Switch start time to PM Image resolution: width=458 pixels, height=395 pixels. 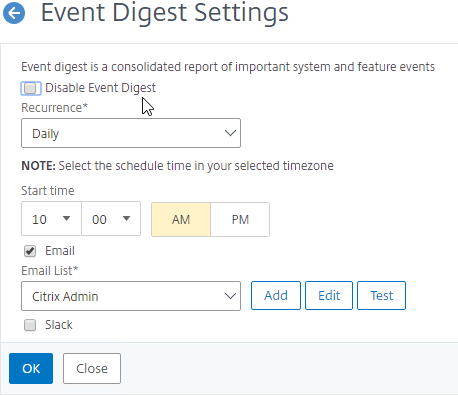coord(240,219)
